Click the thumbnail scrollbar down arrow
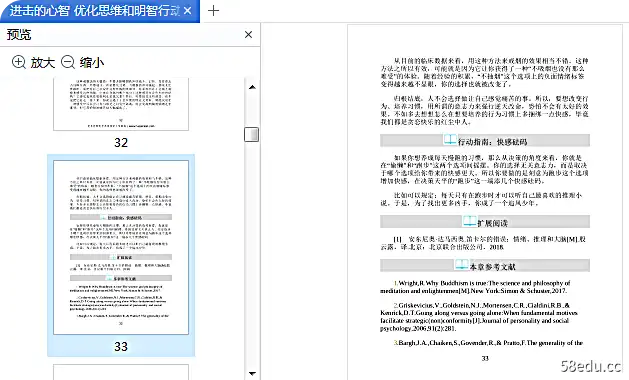 pyautogui.click(x=252, y=373)
